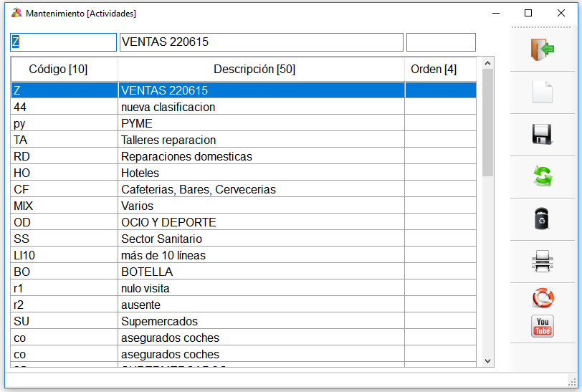This screenshot has height=392, width=582.
Task: Click Descripción [50] column header
Action: click(262, 69)
